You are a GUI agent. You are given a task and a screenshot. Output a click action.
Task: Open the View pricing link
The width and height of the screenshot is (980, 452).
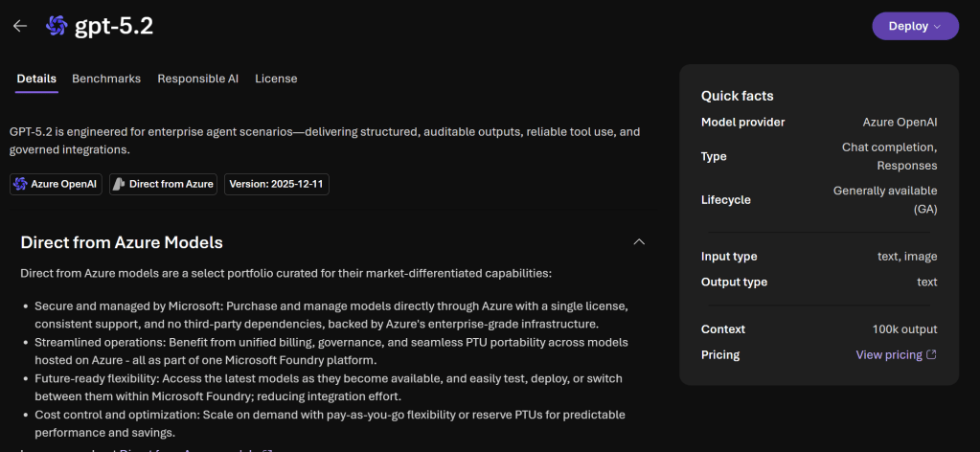888,355
